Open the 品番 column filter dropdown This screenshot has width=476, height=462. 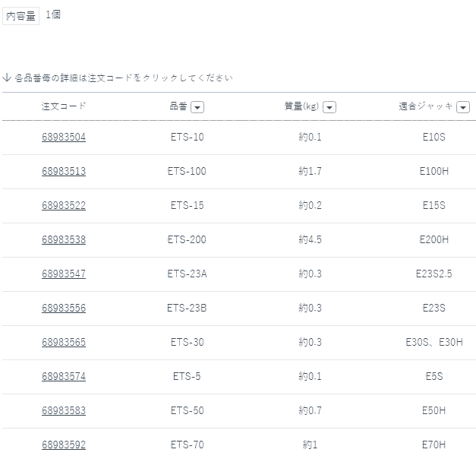(x=197, y=107)
